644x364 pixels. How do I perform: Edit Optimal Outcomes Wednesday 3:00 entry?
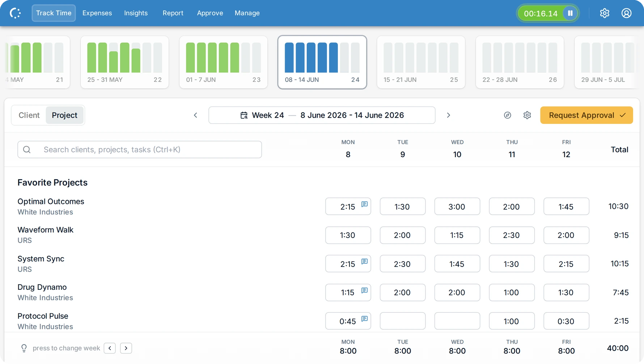[x=457, y=206]
